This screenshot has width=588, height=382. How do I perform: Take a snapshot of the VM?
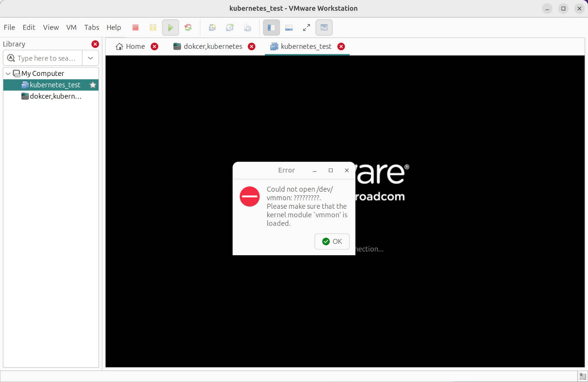[212, 27]
